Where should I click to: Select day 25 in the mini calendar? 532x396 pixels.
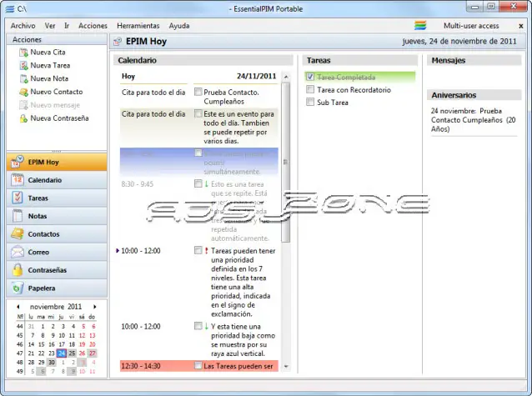(x=72, y=353)
